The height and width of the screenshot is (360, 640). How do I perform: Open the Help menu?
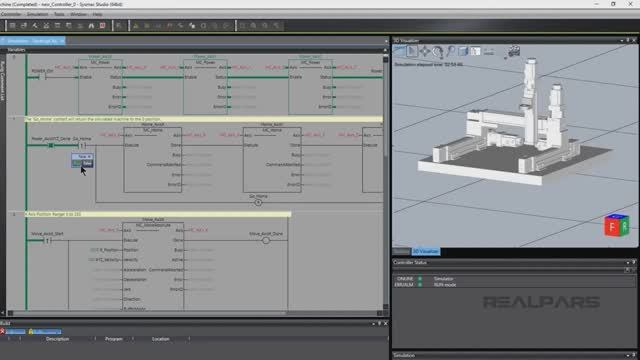[97, 14]
